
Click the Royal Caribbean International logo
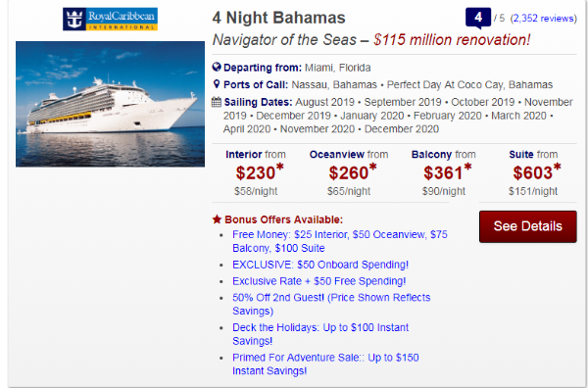tap(110, 20)
